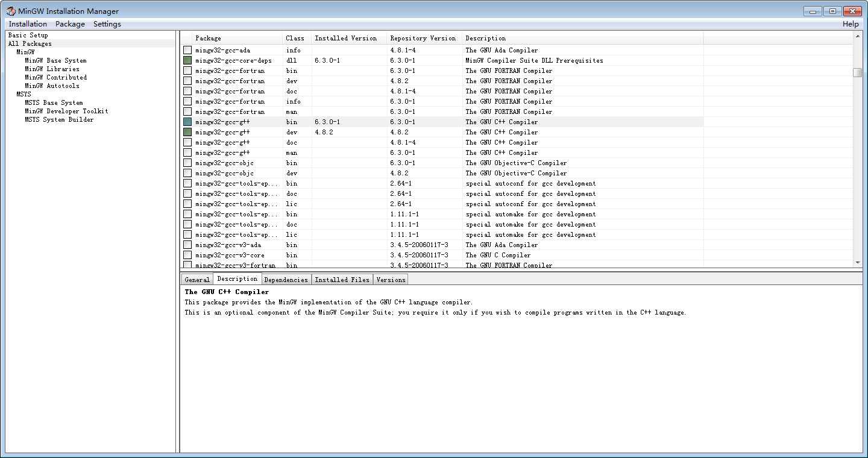868x458 pixels.
Task: Open the Settings menu
Action: (x=107, y=24)
